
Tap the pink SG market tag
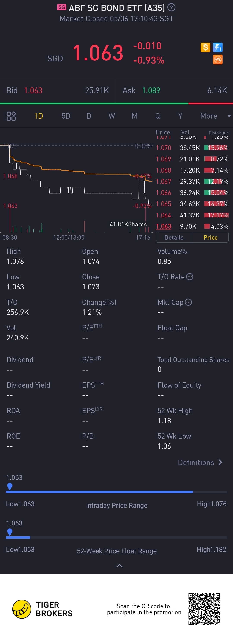point(62,7)
